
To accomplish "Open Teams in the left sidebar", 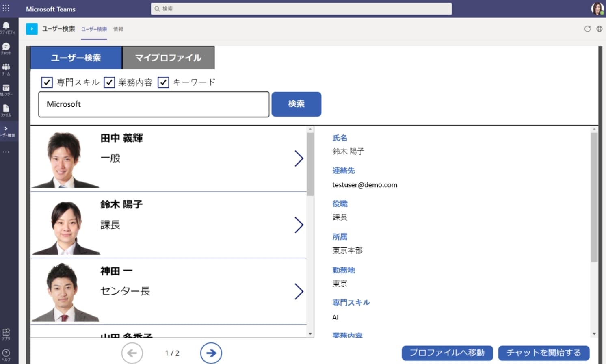I will point(6,69).
